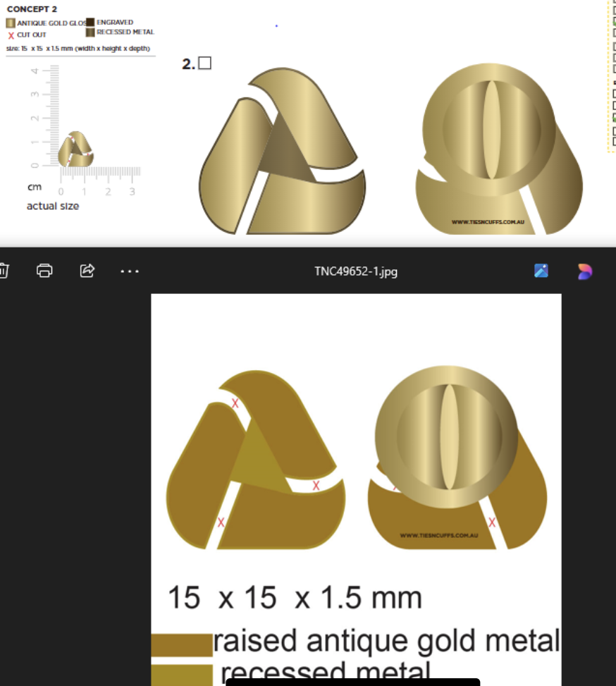Screen dimensions: 616x686
Task: Click the www.tiesncuffs.com.au text on top design
Action: [x=488, y=221]
